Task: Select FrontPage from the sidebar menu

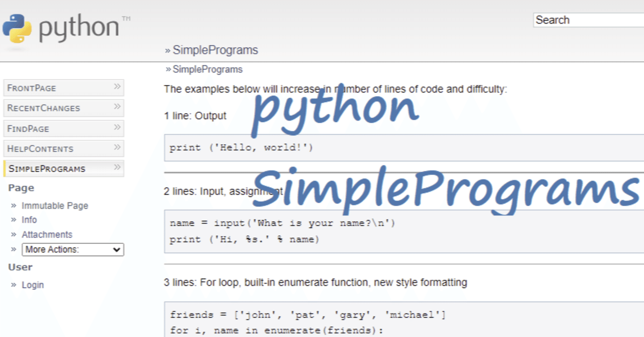Action: 30,88
